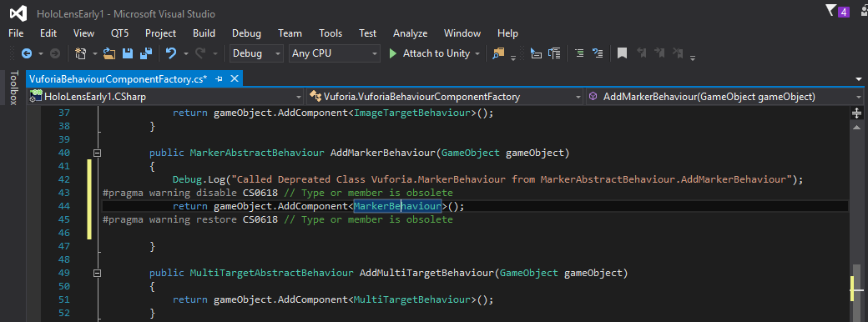Viewport: 868px width, 322px height.
Task: Click the New Project toolbar icon
Action: pos(81,53)
